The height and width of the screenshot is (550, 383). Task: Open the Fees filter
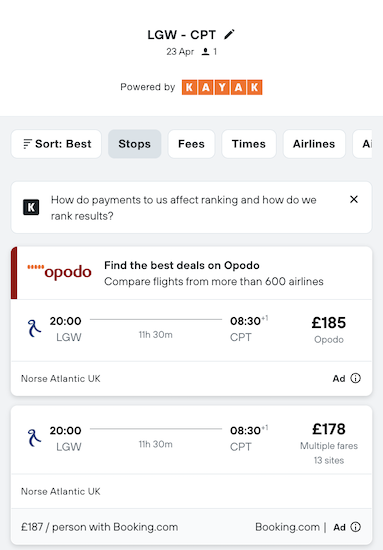click(x=192, y=144)
